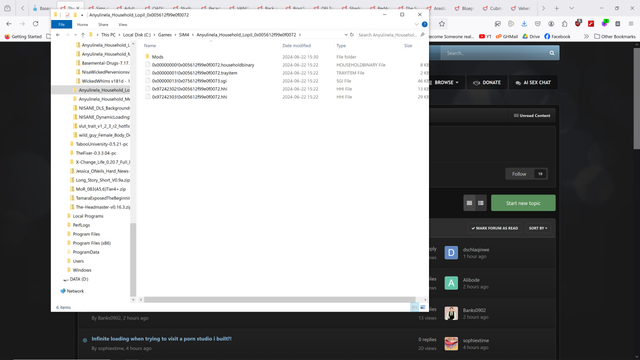Image resolution: width=640 pixels, height=360 pixels.
Task: Select PerfLogs folder in tree
Action: tap(81, 225)
